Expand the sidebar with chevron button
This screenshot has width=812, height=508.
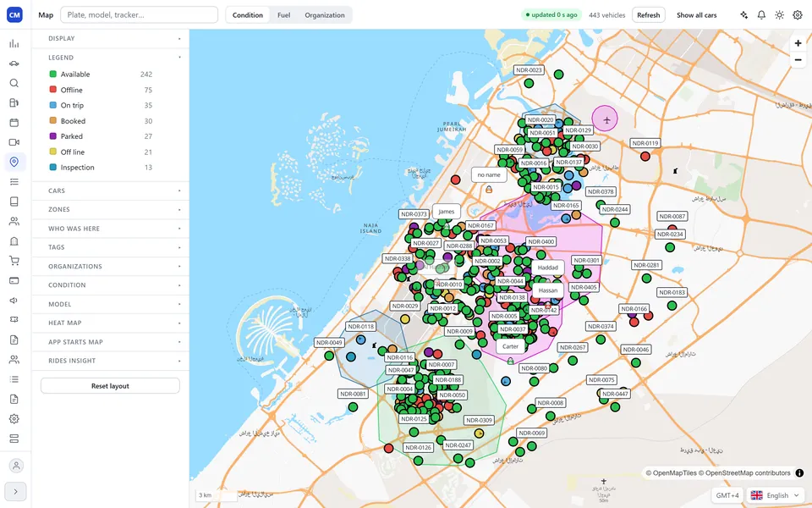tap(15, 491)
